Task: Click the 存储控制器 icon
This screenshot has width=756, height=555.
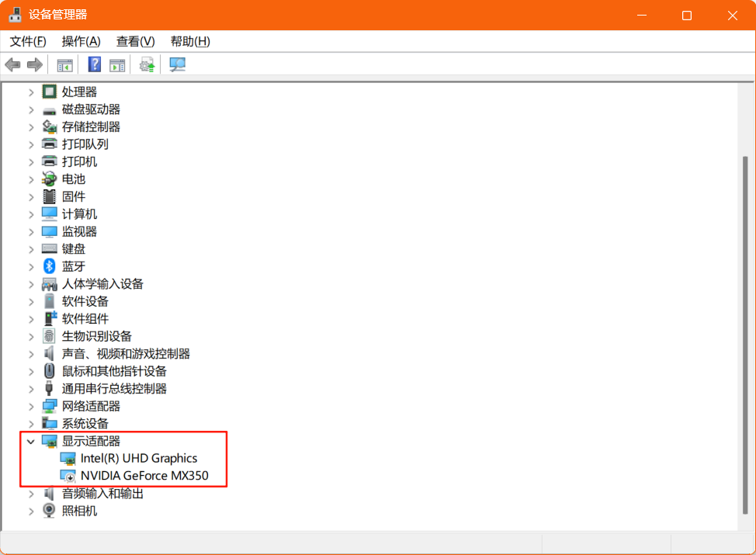Action: tap(49, 127)
